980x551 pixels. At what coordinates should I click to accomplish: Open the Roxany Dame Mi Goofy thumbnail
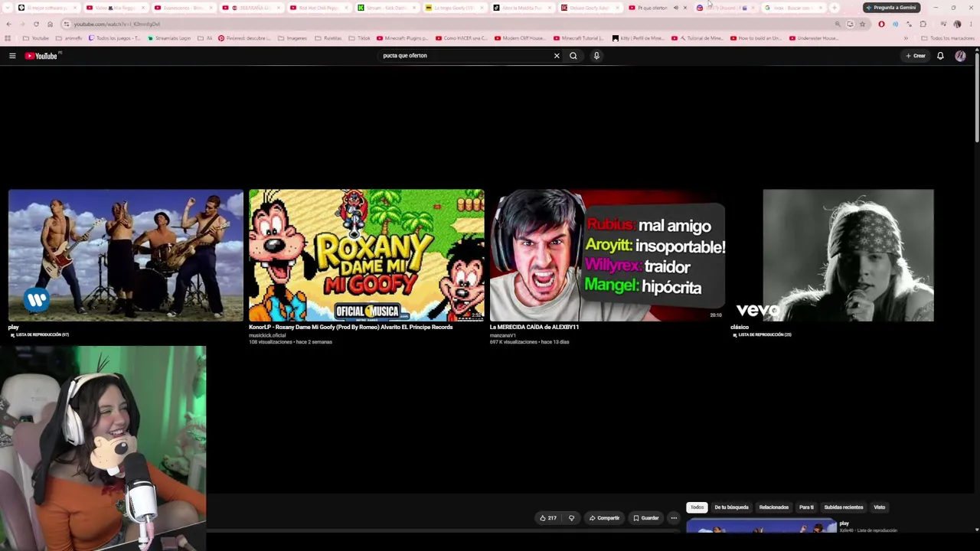[366, 255]
